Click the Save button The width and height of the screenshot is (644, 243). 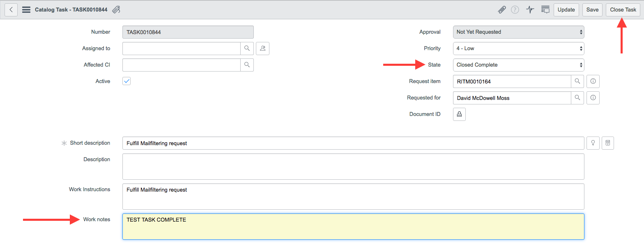(x=592, y=9)
